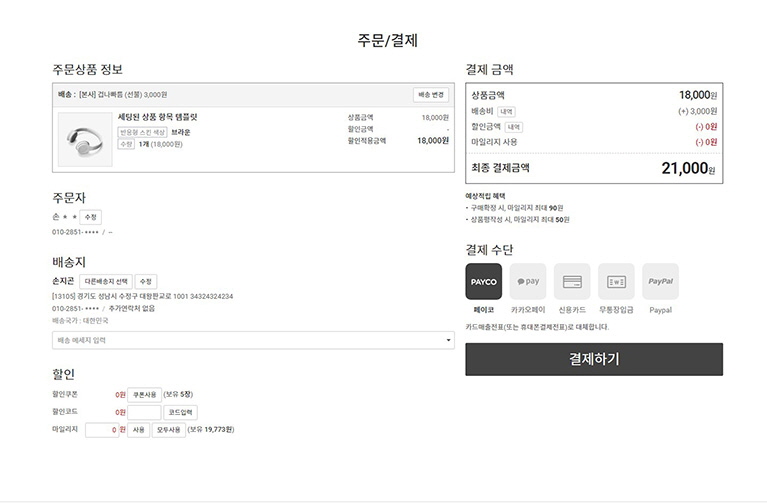Image resolution: width=767 pixels, height=503 pixels.
Task: Click 수정 button next to orderer name
Action: pyautogui.click(x=91, y=217)
